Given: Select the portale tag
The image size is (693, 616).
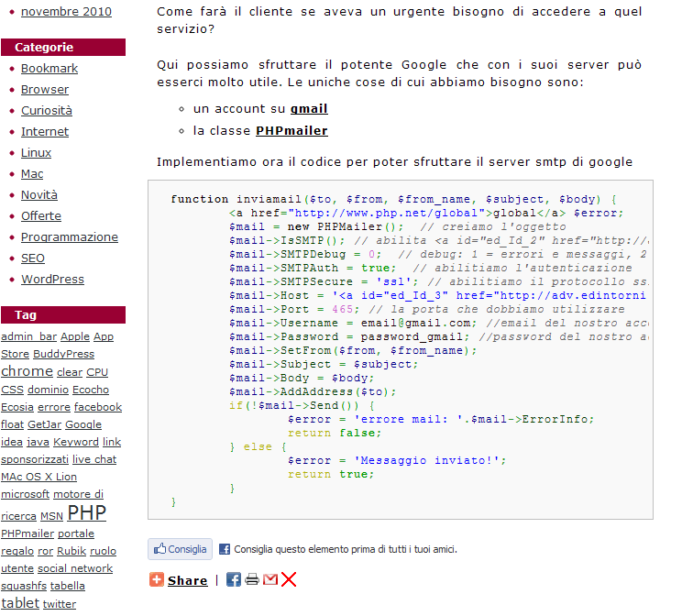Looking at the screenshot, I should [x=76, y=533].
